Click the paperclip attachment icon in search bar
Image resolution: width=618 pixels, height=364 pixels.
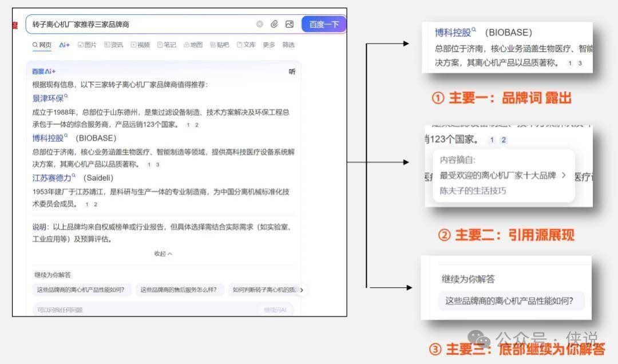point(275,24)
